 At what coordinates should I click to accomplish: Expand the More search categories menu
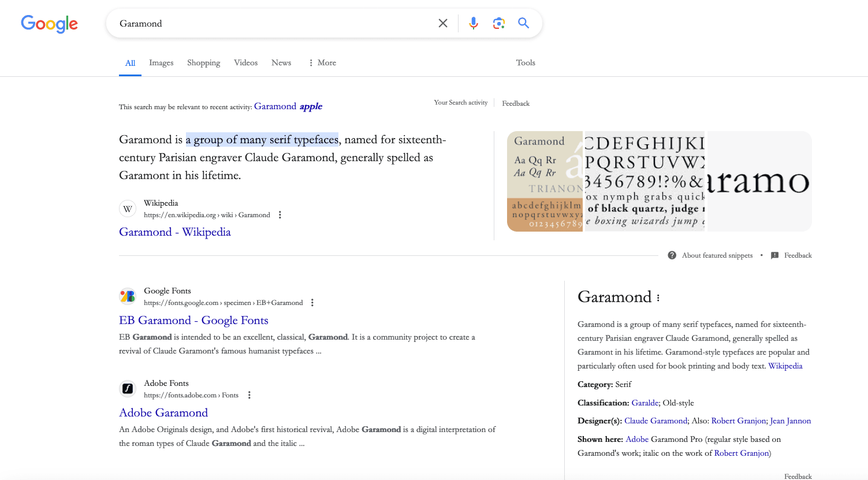coord(322,62)
